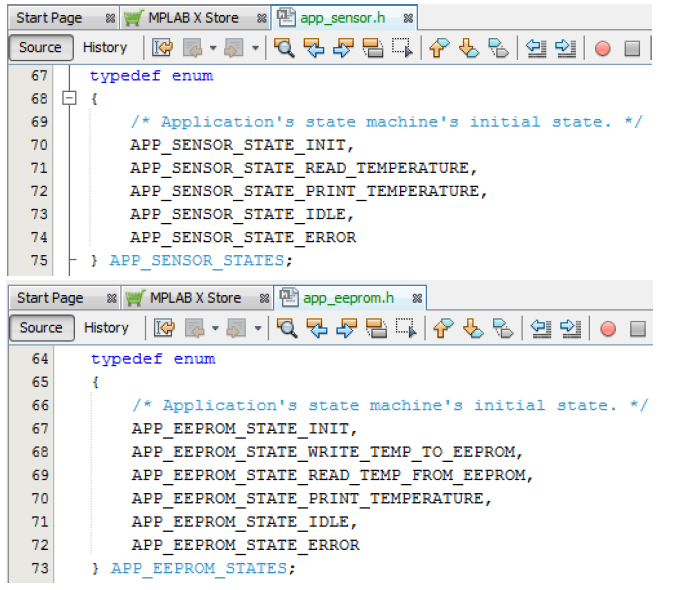Go to next bookmark in app_eeprom.h toolbar
Image resolution: width=695 pixels, height=590 pixels.
[x=473, y=328]
